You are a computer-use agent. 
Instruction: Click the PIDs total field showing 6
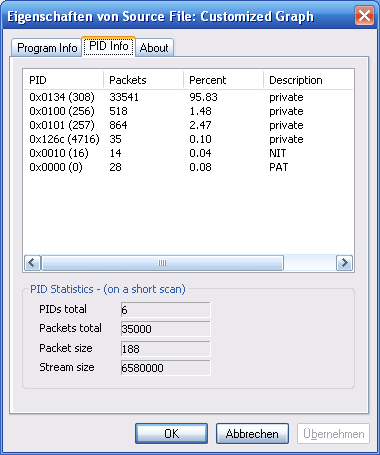(166, 310)
